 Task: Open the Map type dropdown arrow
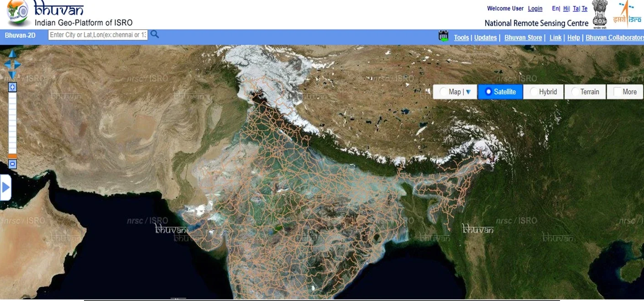point(468,92)
